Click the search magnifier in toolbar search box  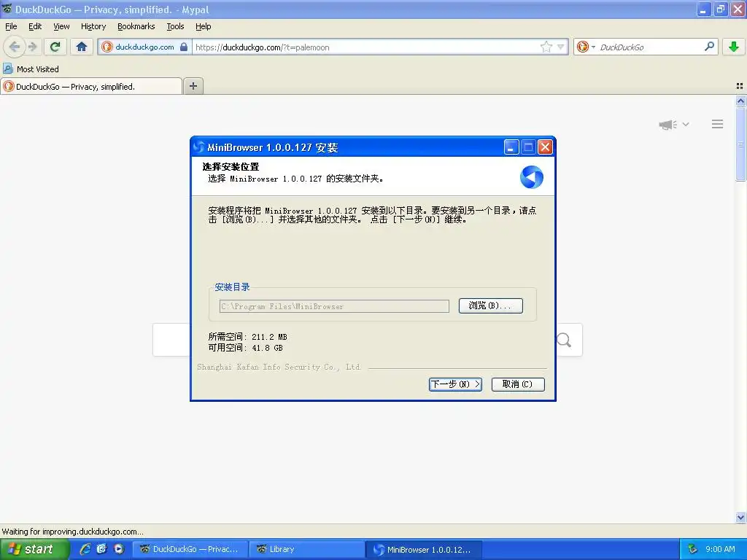pos(709,46)
